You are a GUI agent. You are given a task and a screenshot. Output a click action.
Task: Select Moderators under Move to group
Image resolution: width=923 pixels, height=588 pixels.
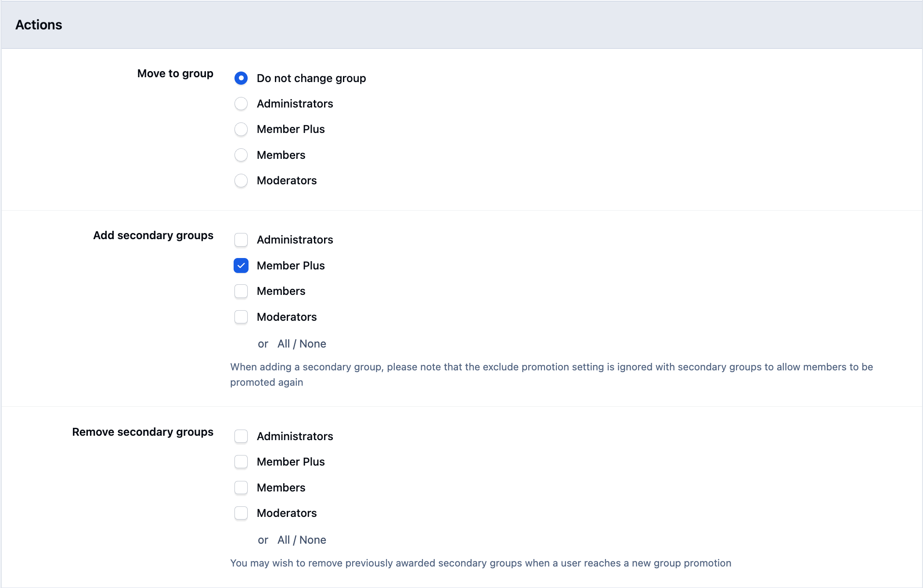241,180
